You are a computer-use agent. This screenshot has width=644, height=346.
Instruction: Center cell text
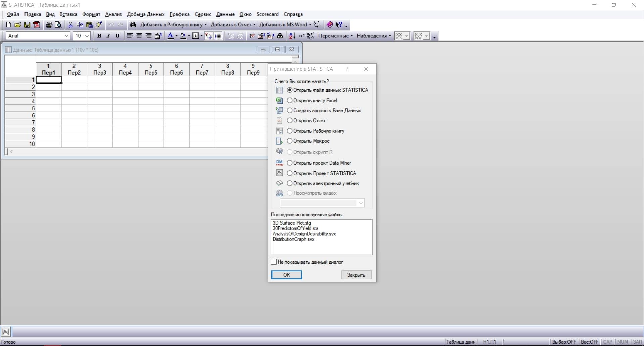[139, 36]
